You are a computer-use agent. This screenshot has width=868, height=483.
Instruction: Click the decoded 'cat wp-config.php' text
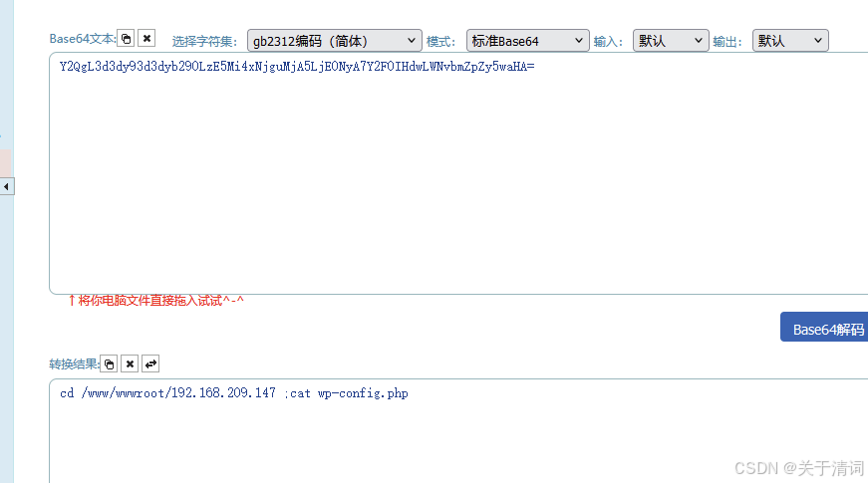tap(349, 393)
